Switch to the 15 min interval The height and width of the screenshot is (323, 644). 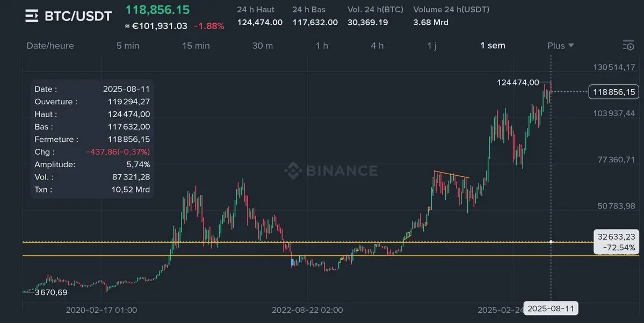pos(196,46)
